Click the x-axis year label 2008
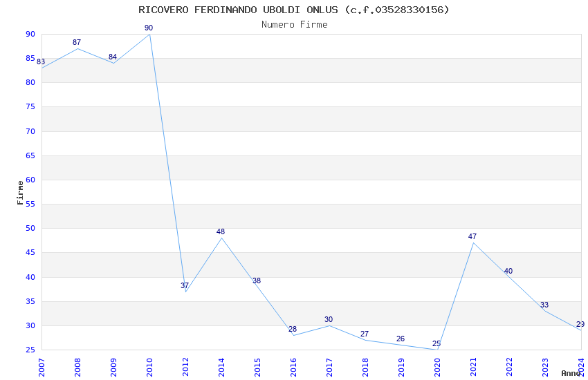Image resolution: width=588 pixels, height=380 pixels. tap(77, 368)
